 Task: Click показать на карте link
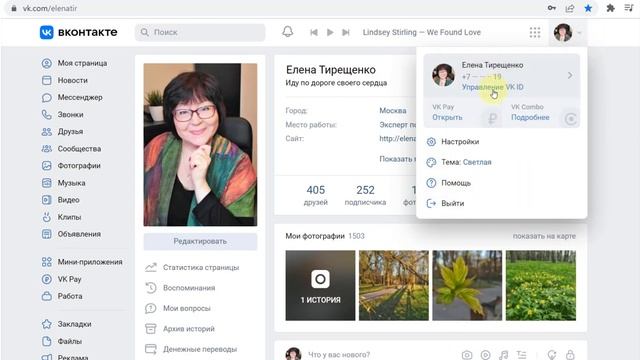544,236
